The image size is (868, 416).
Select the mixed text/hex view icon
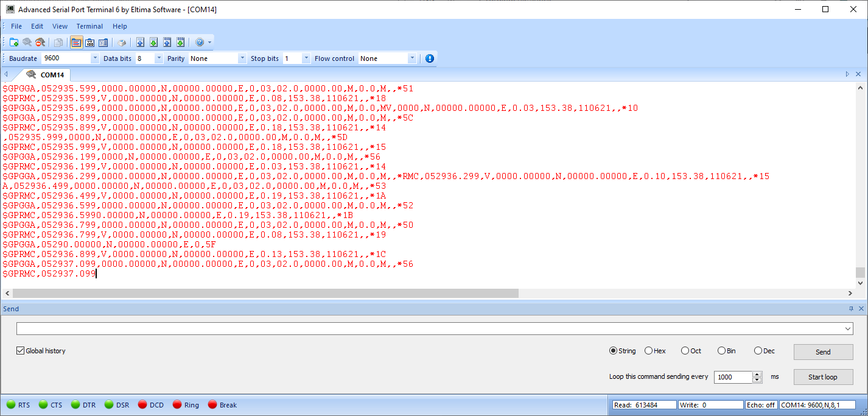click(103, 42)
